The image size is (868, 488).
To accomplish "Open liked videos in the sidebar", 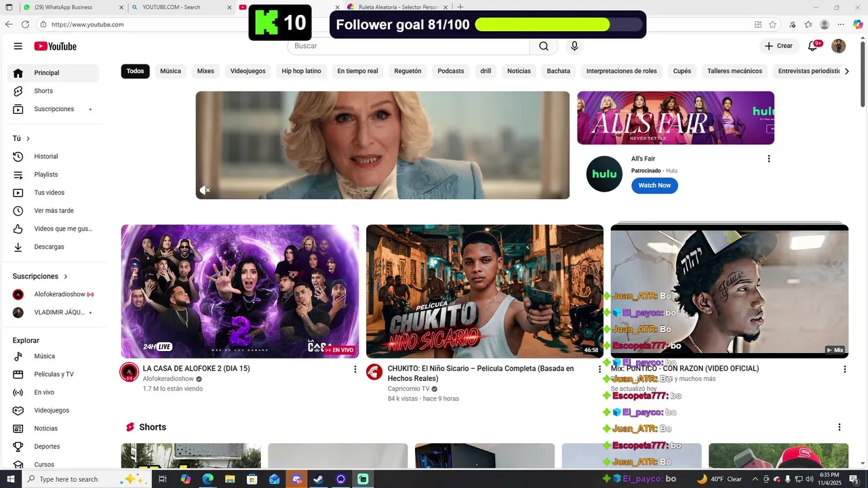I will point(53,229).
